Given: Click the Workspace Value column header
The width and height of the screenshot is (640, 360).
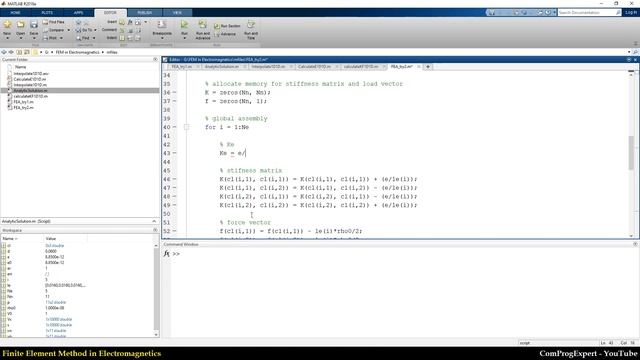Looking at the screenshot, I should click(65, 238).
